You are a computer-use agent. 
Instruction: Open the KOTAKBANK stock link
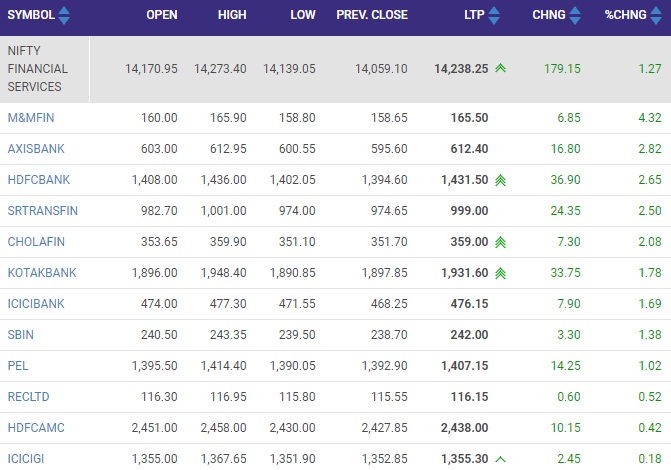[42, 273]
